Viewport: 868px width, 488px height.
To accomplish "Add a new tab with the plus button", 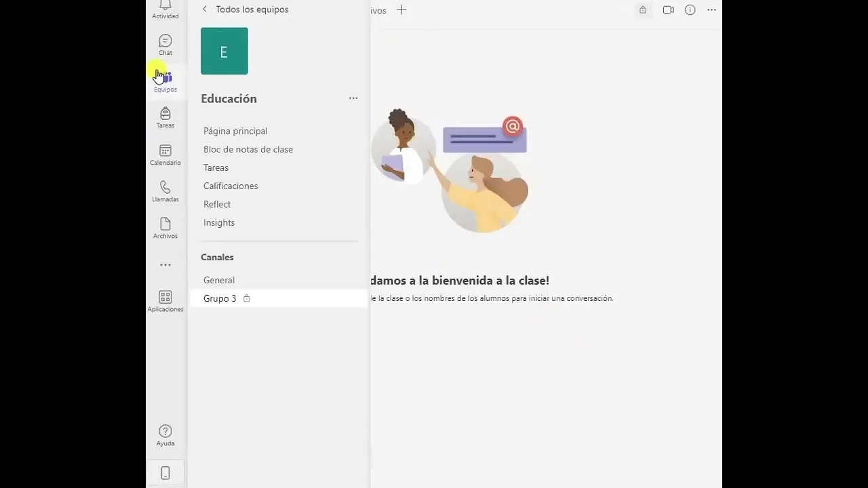I will (x=401, y=9).
